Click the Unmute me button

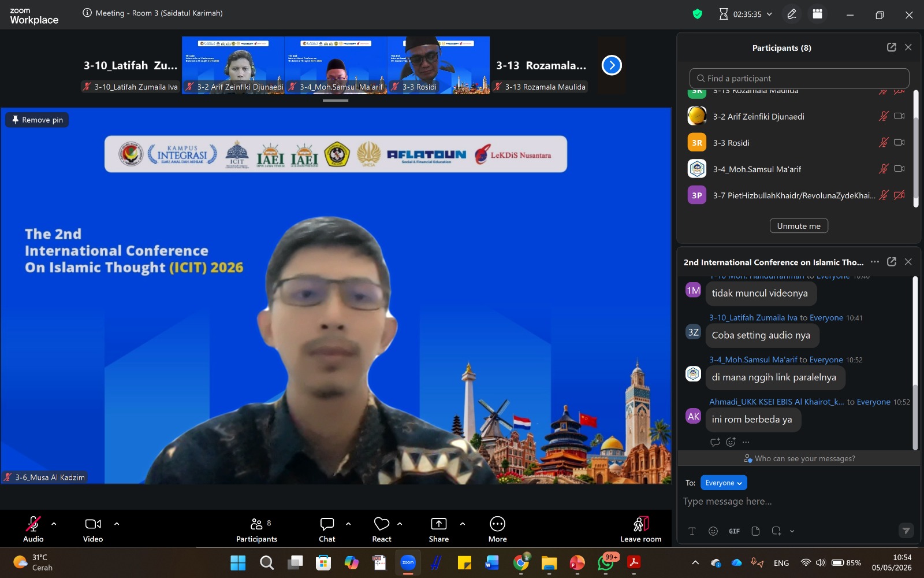(x=799, y=226)
